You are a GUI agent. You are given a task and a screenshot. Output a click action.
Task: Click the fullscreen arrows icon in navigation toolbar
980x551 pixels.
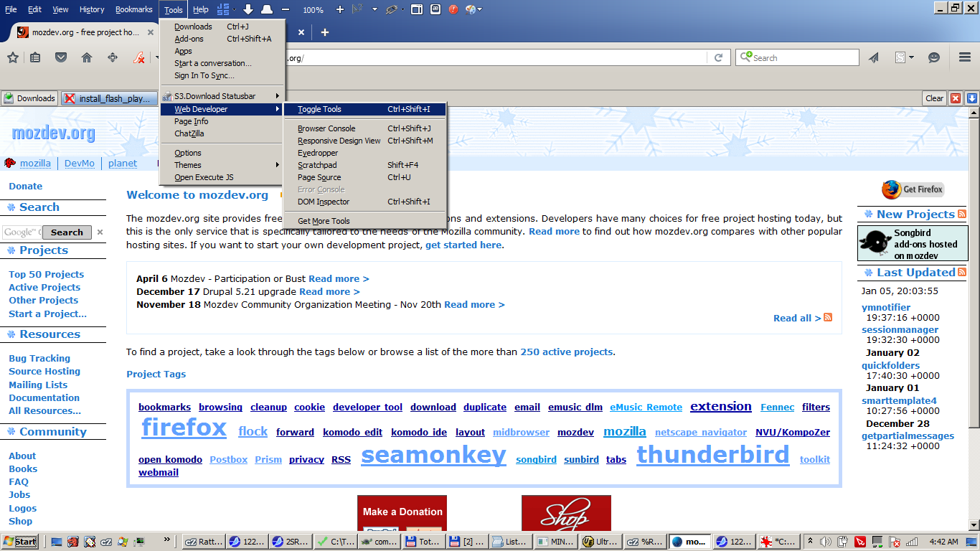[113, 57]
